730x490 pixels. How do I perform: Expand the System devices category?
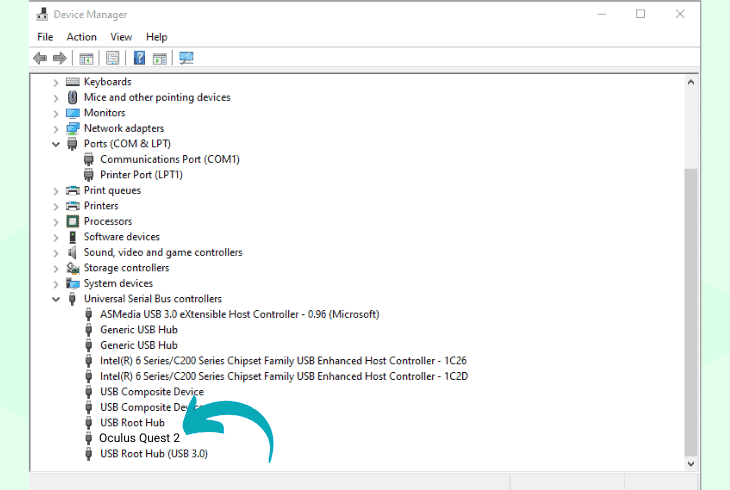pos(56,284)
